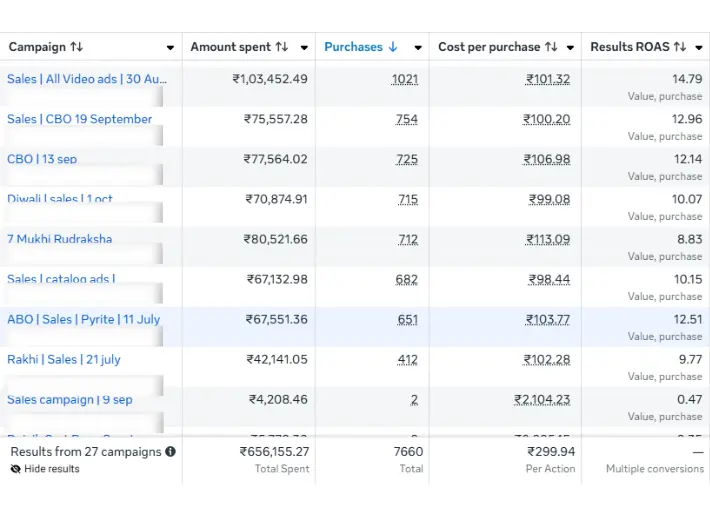Click the sort arrows beside Campaign header

[77, 47]
